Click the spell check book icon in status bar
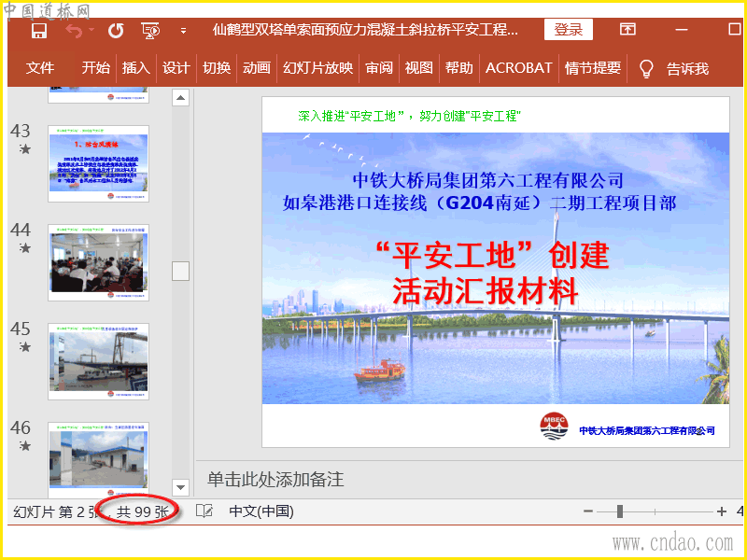The width and height of the screenshot is (747, 560). pos(204,511)
